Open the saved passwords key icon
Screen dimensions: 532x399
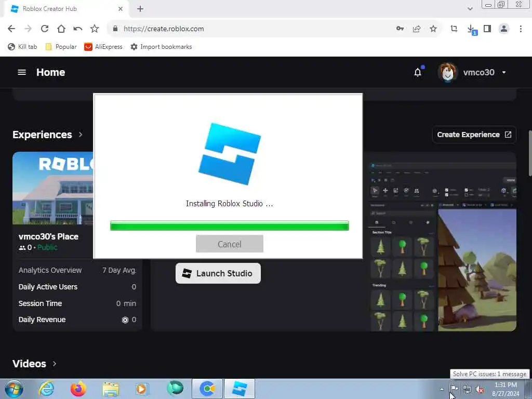coord(400,29)
